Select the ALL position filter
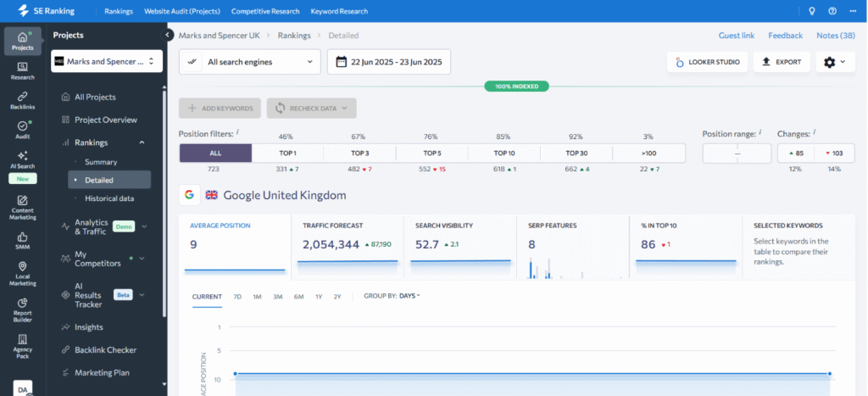The width and height of the screenshot is (868, 396). point(216,153)
